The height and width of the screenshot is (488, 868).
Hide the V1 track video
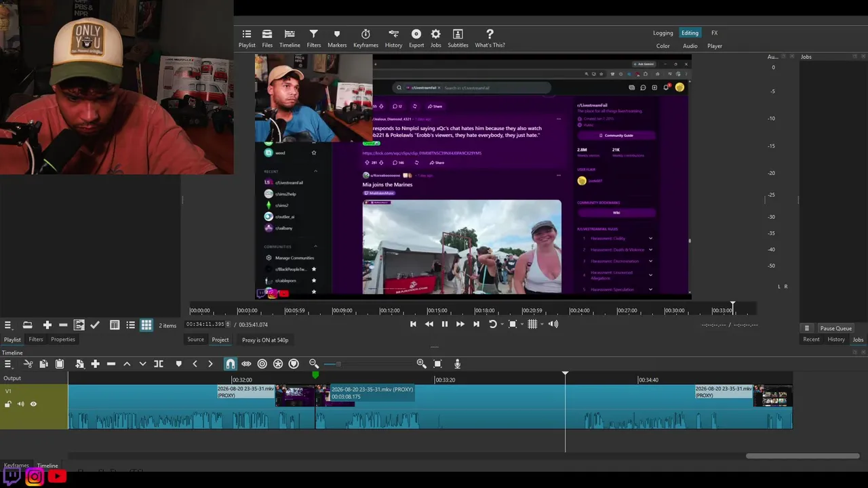[x=33, y=404]
